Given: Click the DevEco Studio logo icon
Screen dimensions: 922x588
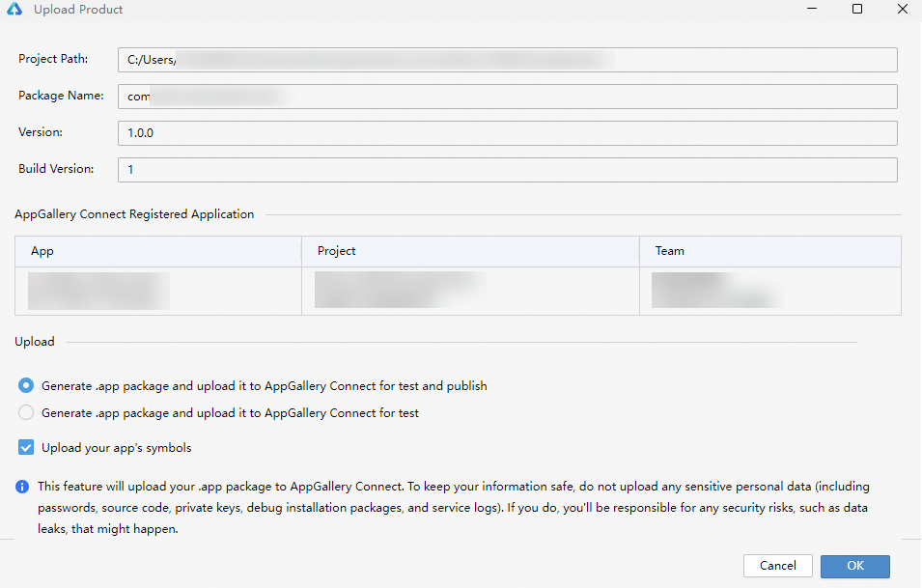Looking at the screenshot, I should click(14, 10).
